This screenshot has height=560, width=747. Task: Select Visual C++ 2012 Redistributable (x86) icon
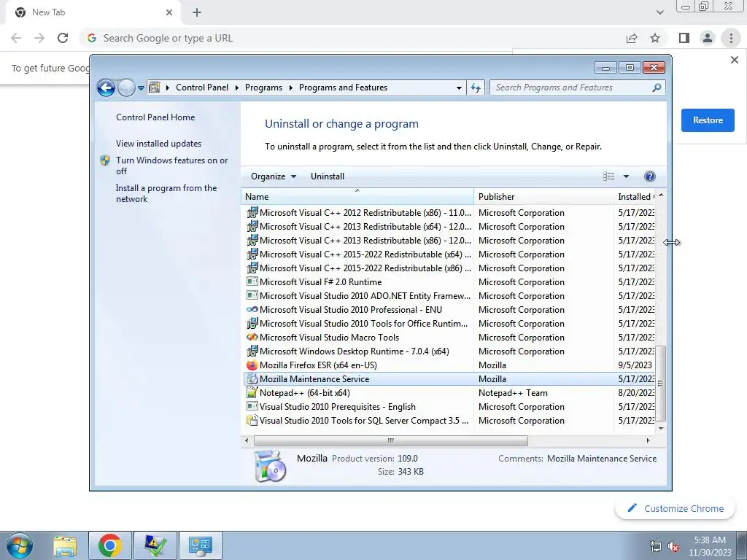[252, 212]
